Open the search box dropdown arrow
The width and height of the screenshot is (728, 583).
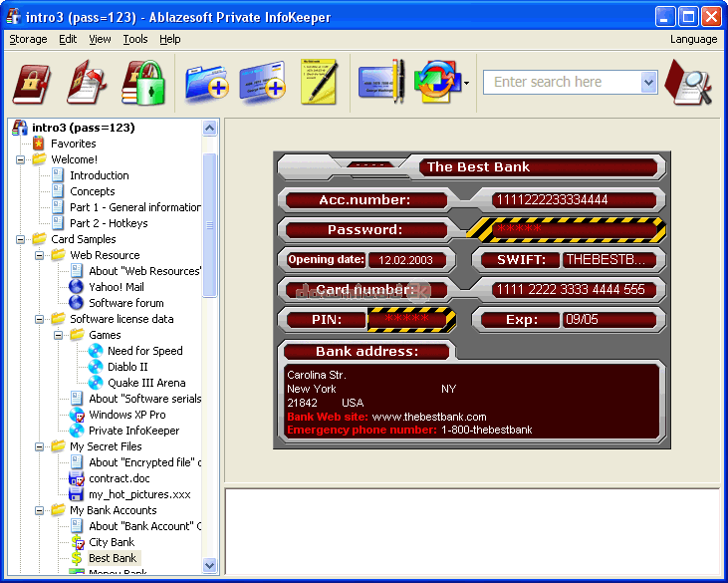tap(649, 83)
